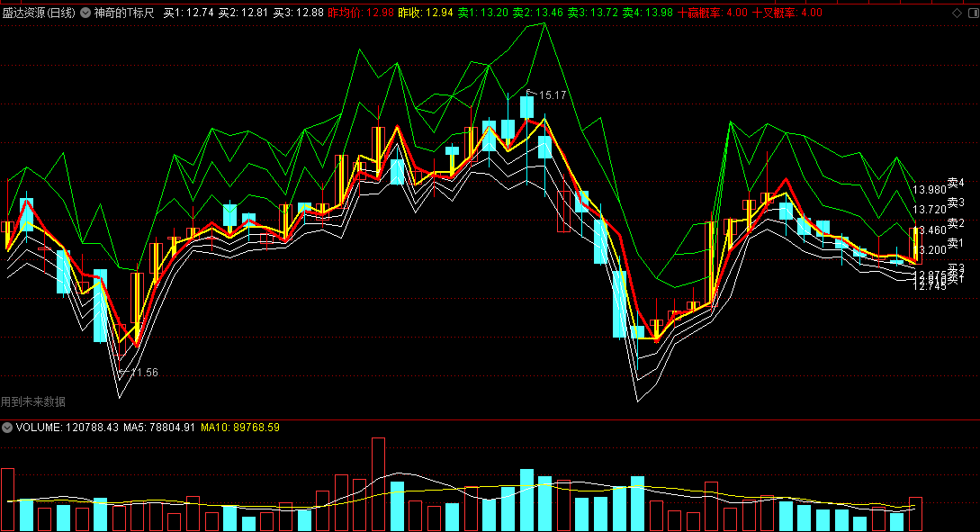Click the diamond icon in the top-right corner
Viewport: 980px width, 532px height.
pyautogui.click(x=957, y=13)
